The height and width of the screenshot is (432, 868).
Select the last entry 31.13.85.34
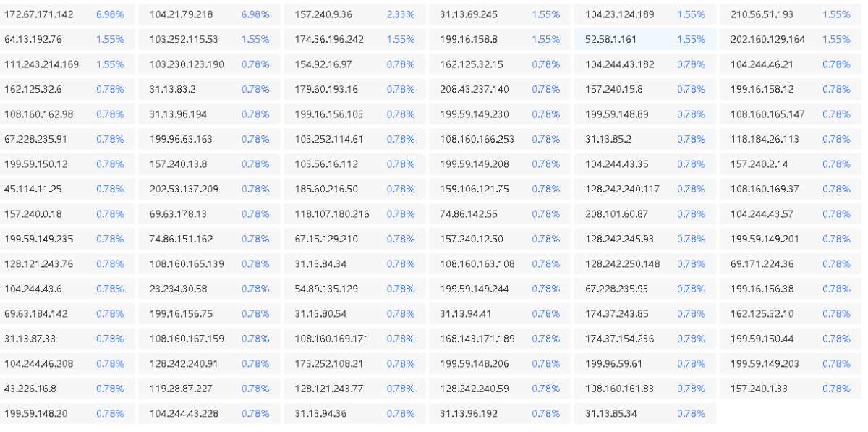coord(611,413)
